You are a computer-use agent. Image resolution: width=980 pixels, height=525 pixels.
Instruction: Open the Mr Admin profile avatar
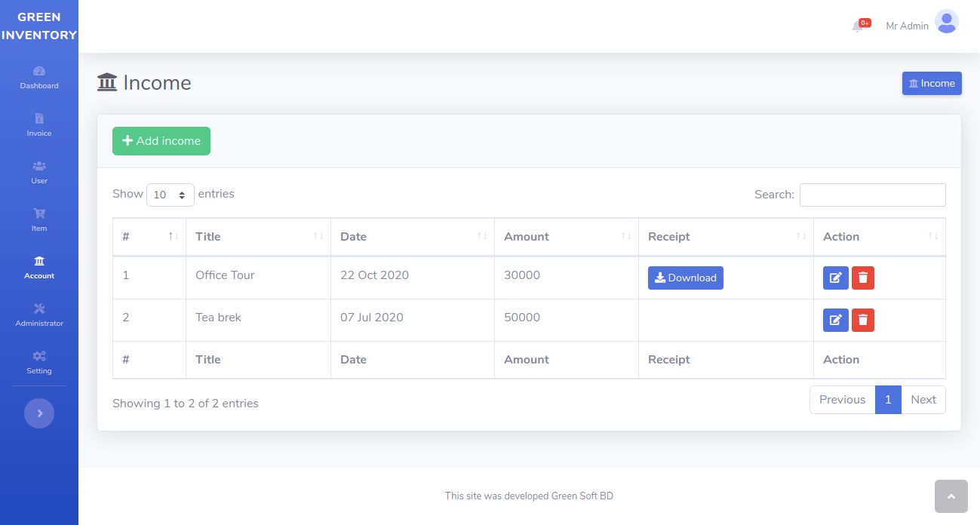point(946,22)
